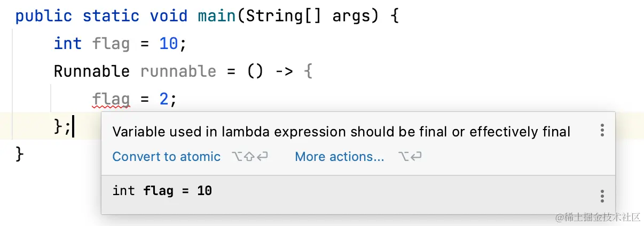The image size is (644, 226).
Task: Click the closing brace of the main method
Action: (x=20, y=155)
